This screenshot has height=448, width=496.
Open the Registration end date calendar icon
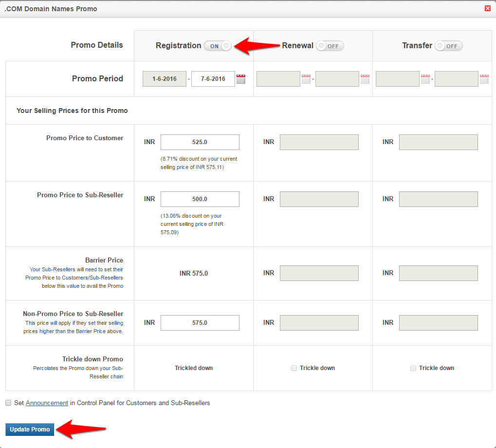pos(241,79)
